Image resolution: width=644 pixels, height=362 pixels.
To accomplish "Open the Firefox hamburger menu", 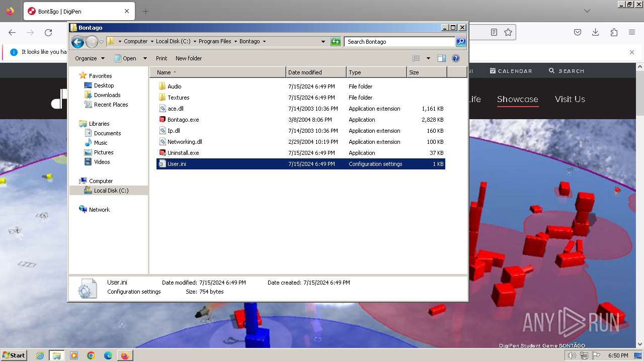I will pos(632,32).
